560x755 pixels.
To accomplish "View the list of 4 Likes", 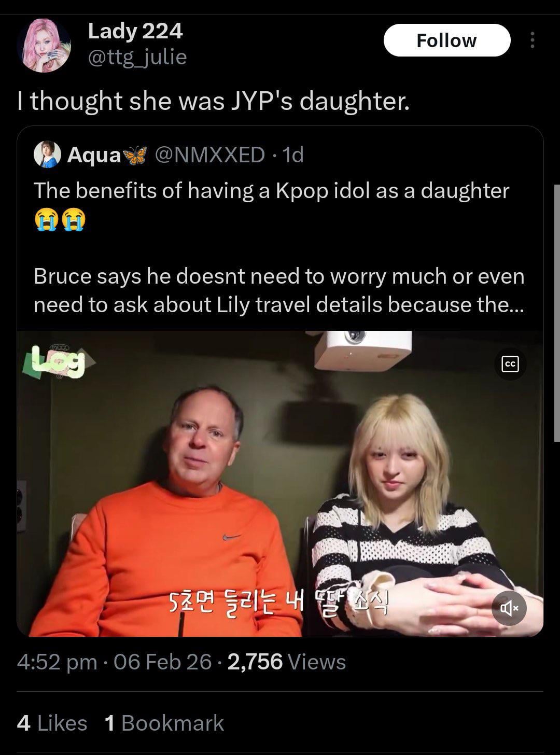I will [x=52, y=723].
